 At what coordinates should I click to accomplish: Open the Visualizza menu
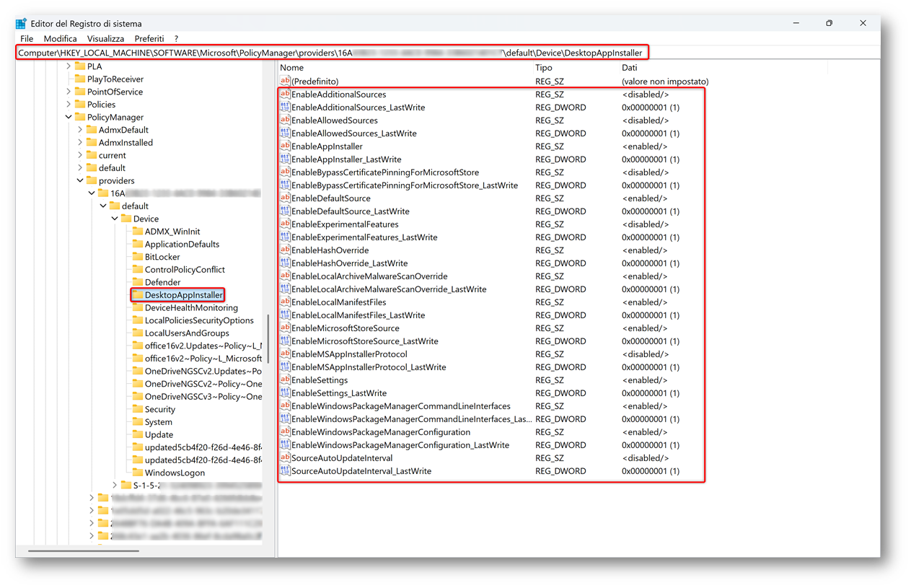pos(105,38)
